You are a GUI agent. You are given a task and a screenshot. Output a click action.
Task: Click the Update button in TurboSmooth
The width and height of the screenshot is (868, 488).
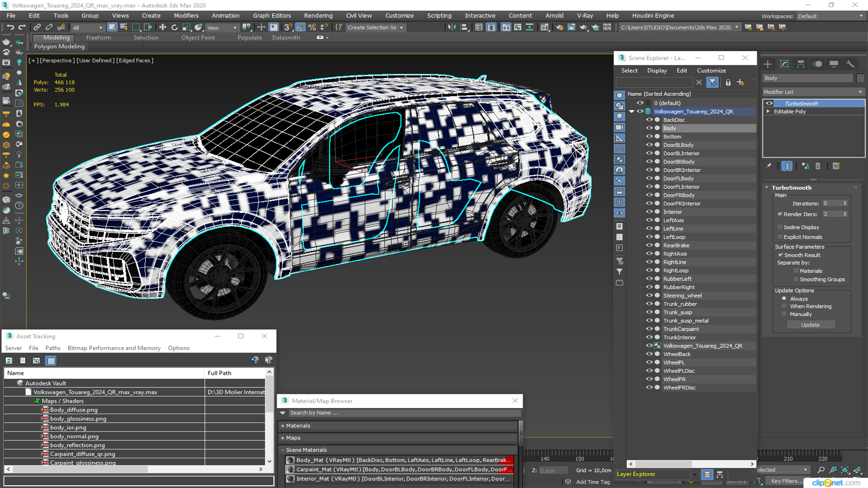[x=810, y=324]
